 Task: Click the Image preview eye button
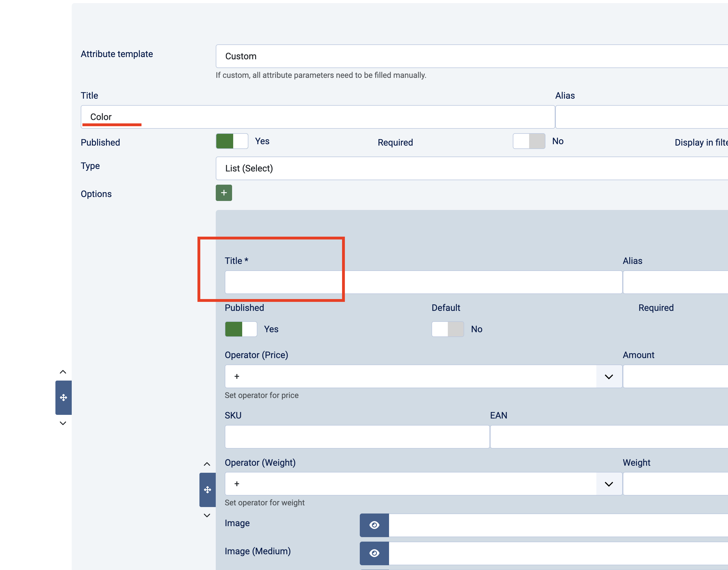pyautogui.click(x=374, y=525)
